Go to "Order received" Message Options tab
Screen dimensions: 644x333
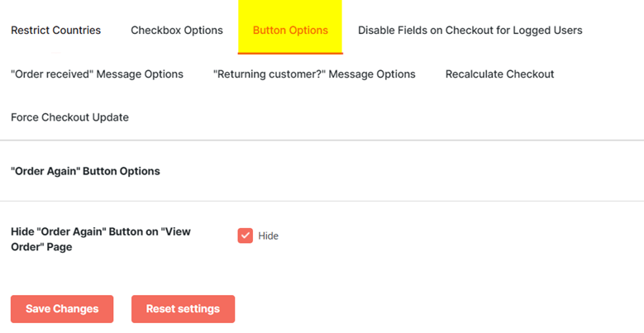click(x=97, y=74)
